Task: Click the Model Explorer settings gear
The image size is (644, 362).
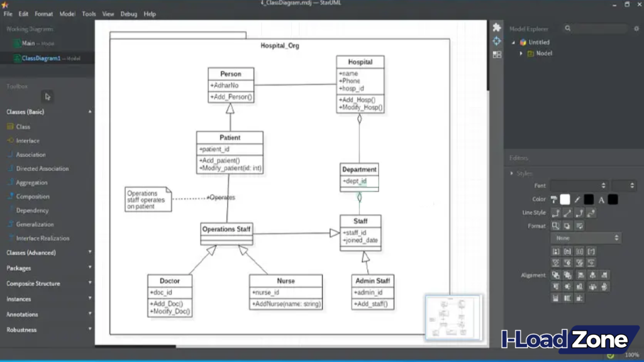Action: 636,28
